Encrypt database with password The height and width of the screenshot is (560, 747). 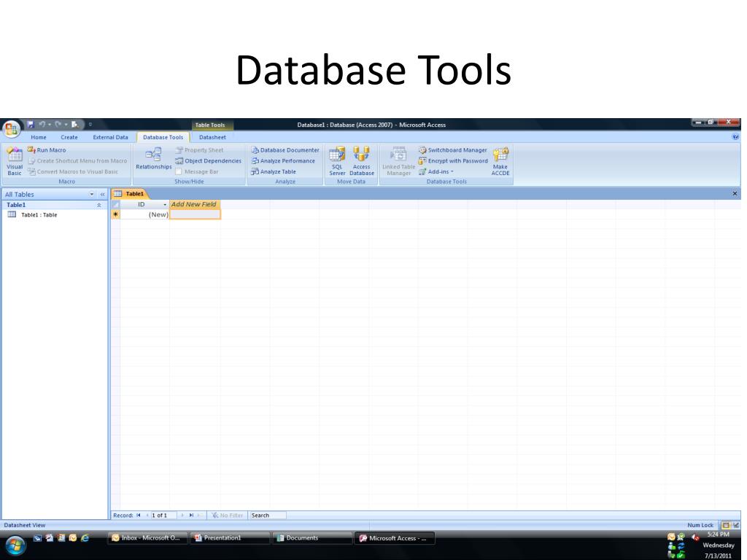pos(453,161)
